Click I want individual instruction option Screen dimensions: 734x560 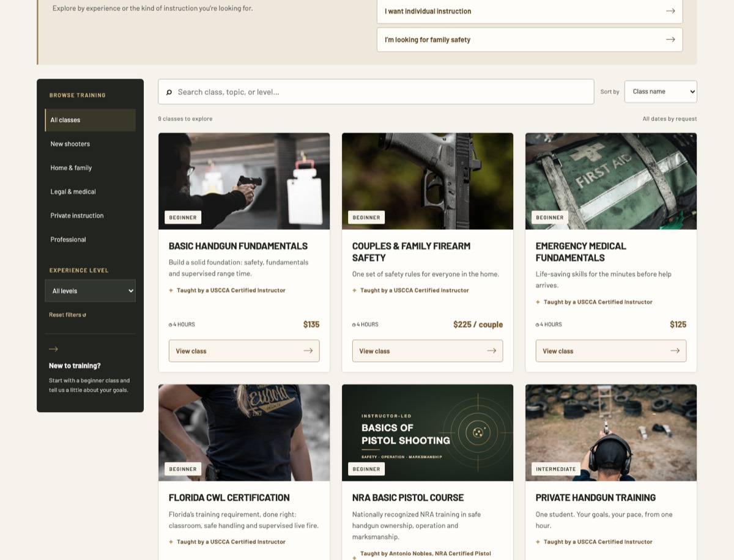(530, 11)
